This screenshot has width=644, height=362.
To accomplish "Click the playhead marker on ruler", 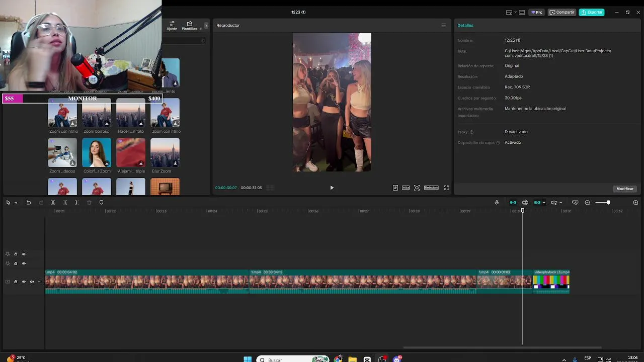I will pyautogui.click(x=522, y=211).
